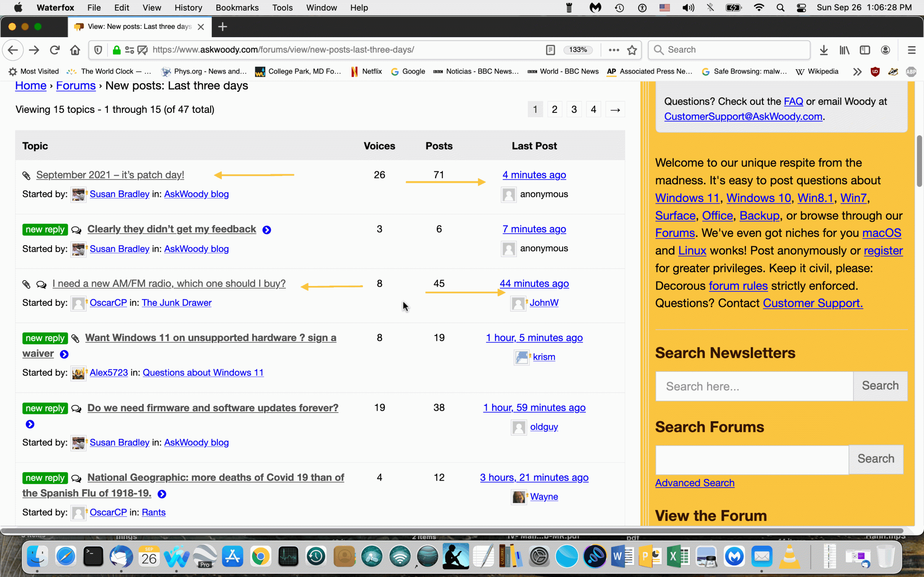Click the Search Newsletters input field
924x577 pixels.
pos(754,386)
